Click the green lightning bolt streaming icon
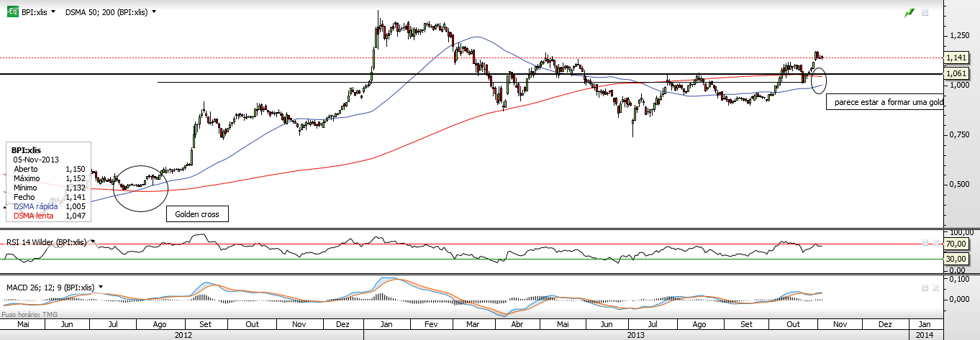Viewport: 980px width, 340px height. coord(909,12)
